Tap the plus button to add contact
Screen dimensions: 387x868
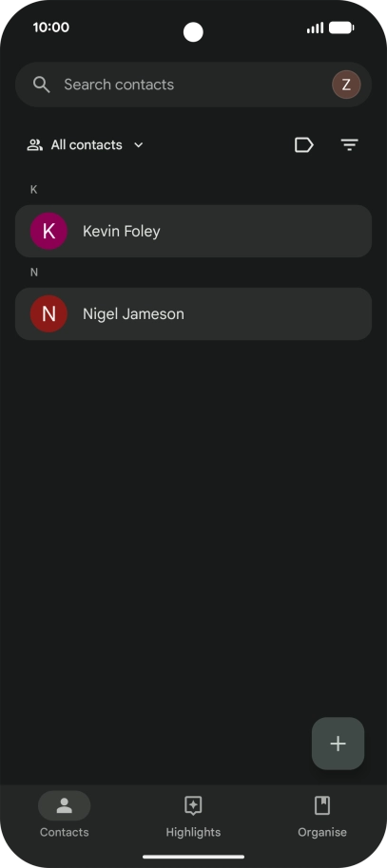tap(338, 744)
